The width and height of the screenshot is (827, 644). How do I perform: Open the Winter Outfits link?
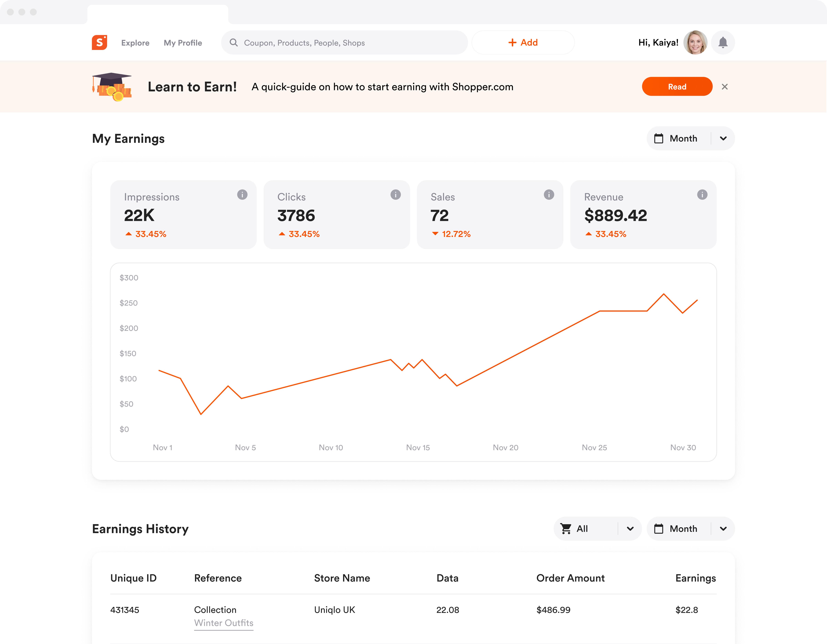(x=223, y=623)
